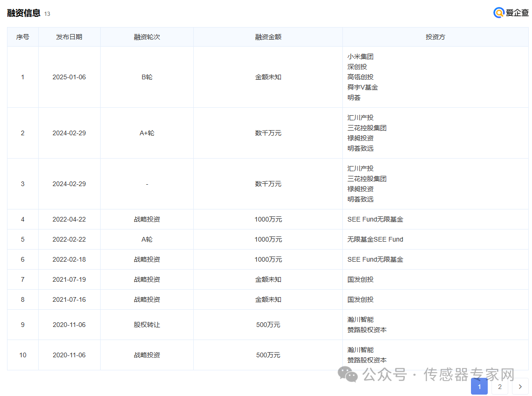Go to next page using arrow
This screenshot has width=532, height=396.
[520, 386]
